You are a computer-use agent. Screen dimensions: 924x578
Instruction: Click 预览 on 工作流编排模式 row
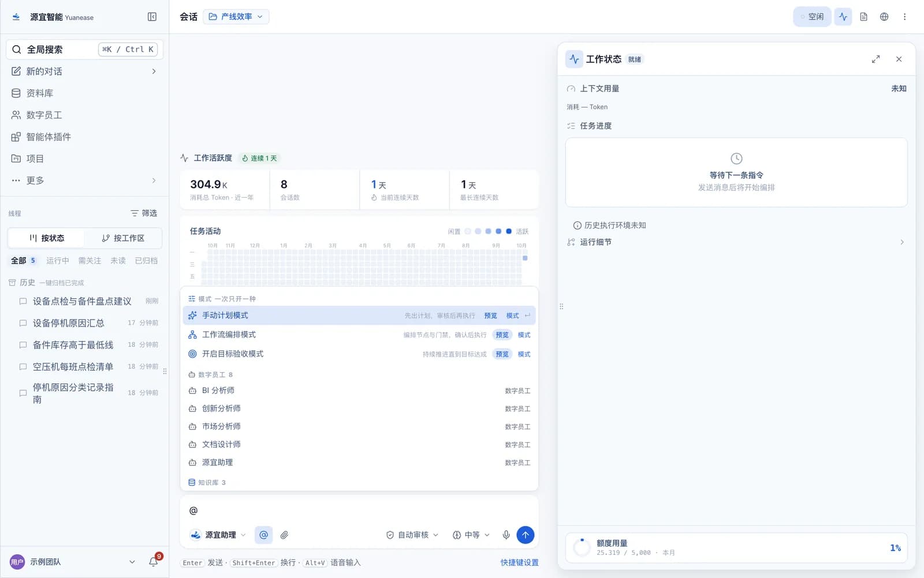click(x=502, y=335)
